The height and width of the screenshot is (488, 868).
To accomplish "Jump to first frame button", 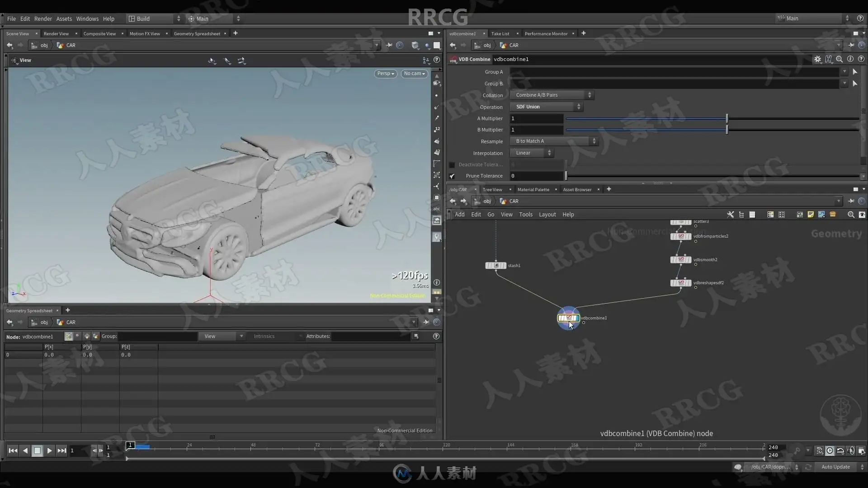I will 13,450.
